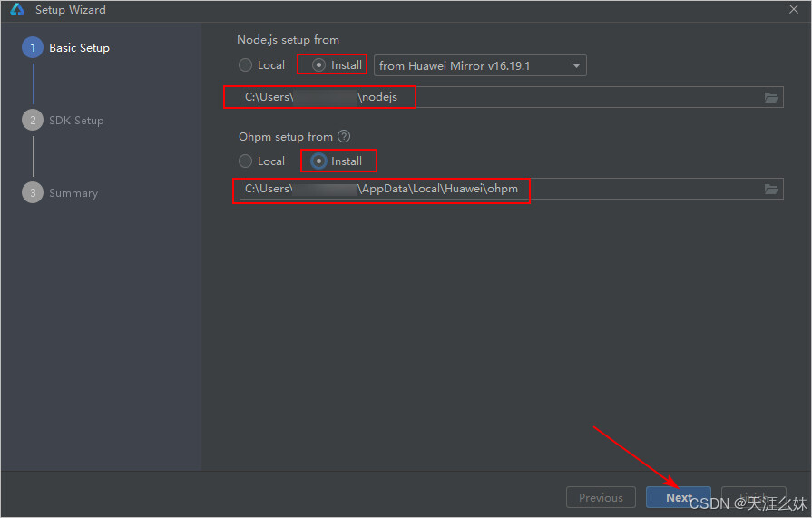812x518 pixels.
Task: Select Local radio for Ohpm setup
Action: coord(261,161)
